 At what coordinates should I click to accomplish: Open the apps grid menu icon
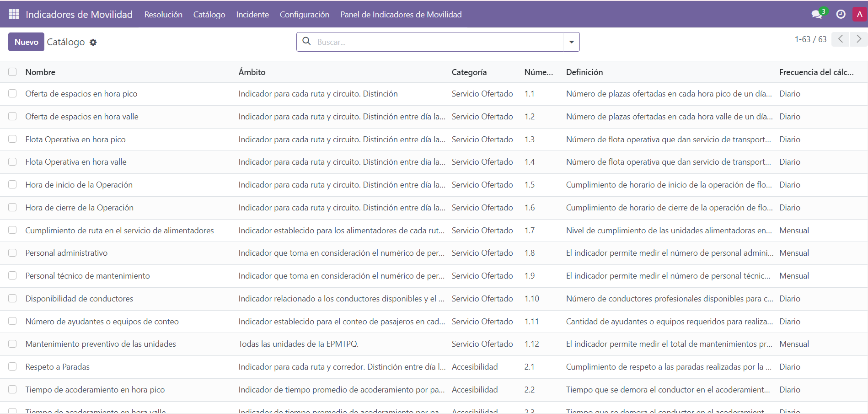[14, 14]
